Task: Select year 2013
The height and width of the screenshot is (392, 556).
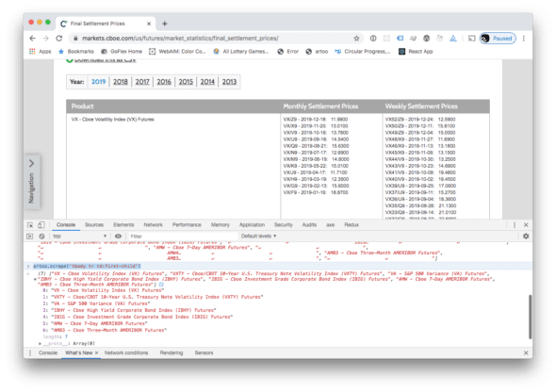Action: 229,82
